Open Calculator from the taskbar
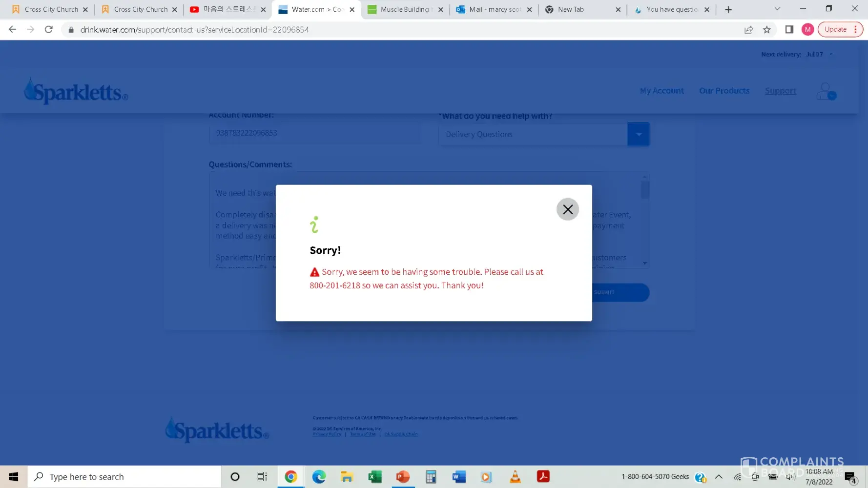Image resolution: width=868 pixels, height=488 pixels. click(x=431, y=477)
